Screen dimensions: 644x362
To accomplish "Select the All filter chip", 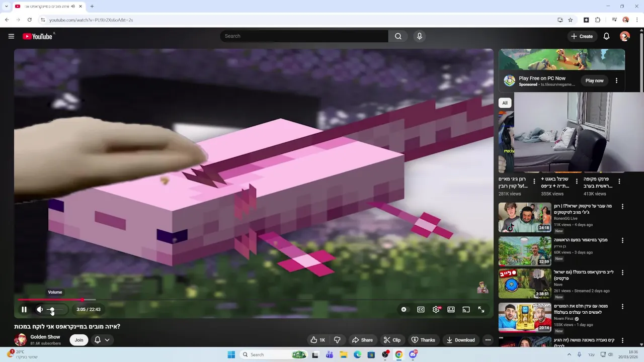I will [505, 103].
